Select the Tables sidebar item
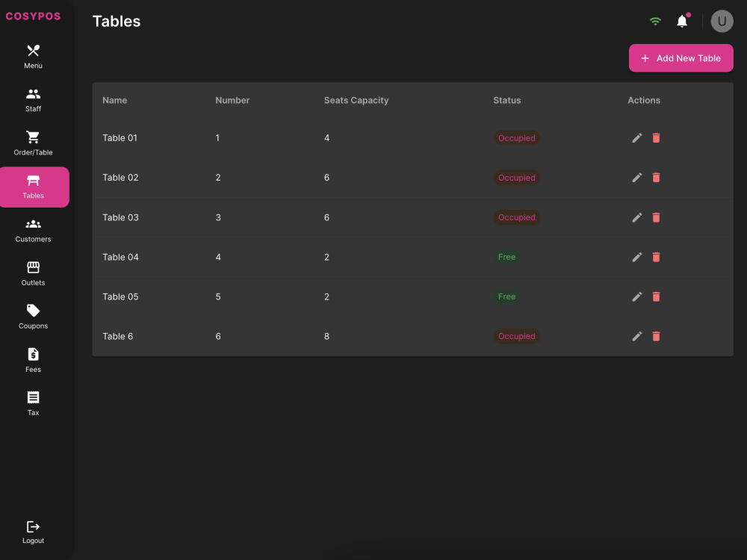This screenshot has width=747, height=560. 34,187
